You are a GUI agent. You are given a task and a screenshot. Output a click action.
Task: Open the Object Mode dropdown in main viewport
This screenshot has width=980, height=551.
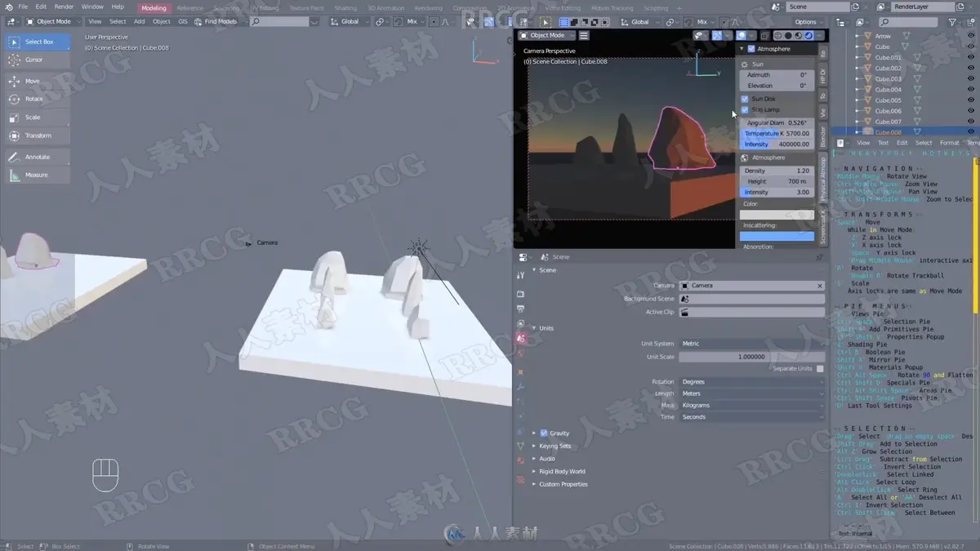pyautogui.click(x=52, y=21)
